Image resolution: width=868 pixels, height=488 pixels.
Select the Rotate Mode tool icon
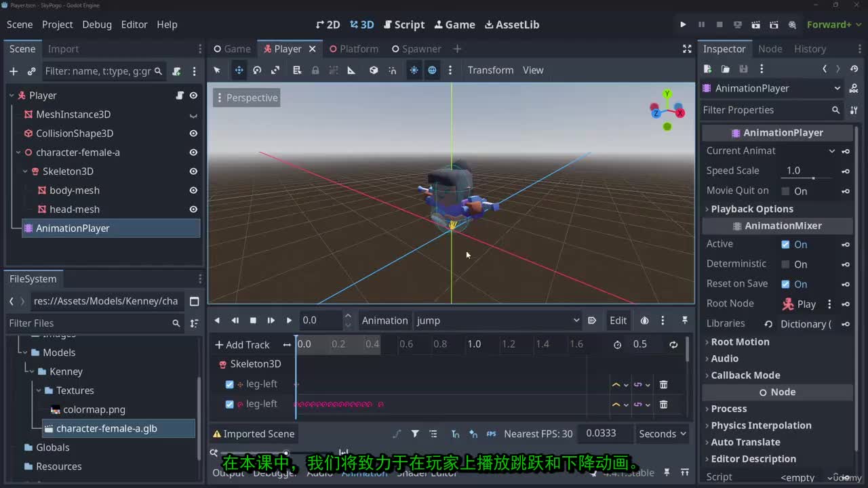click(x=257, y=70)
